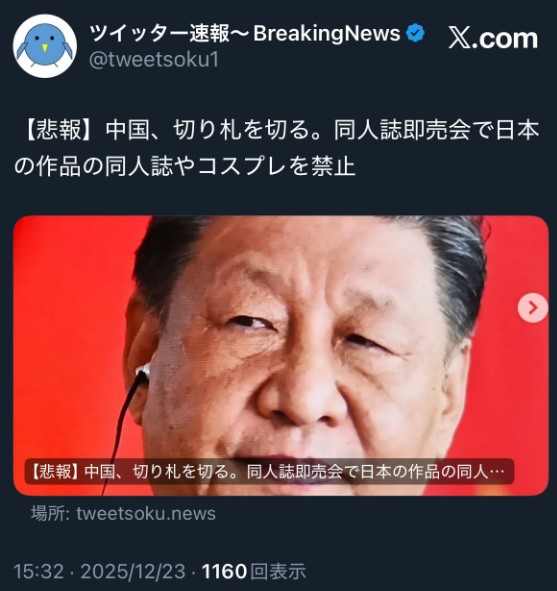557x591 pixels.
Task: Click the blue verified checkmark badge
Action: (415, 33)
